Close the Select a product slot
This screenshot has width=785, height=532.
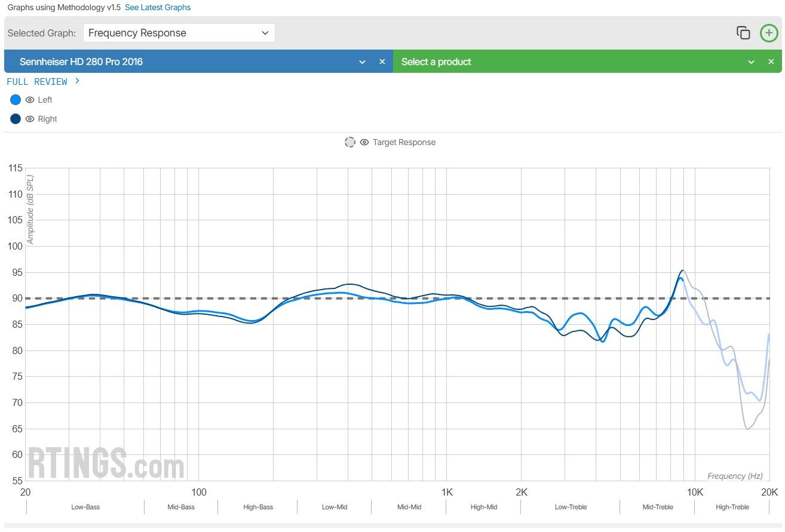771,61
